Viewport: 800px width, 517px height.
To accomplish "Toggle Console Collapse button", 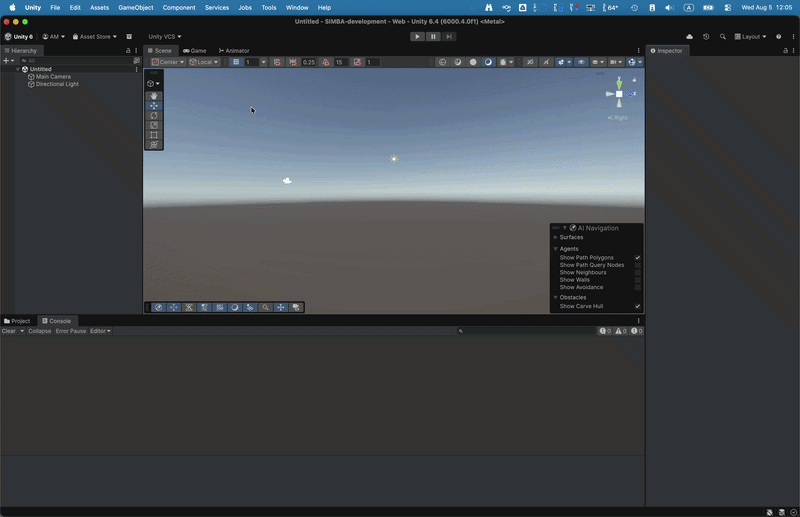I will (x=40, y=331).
